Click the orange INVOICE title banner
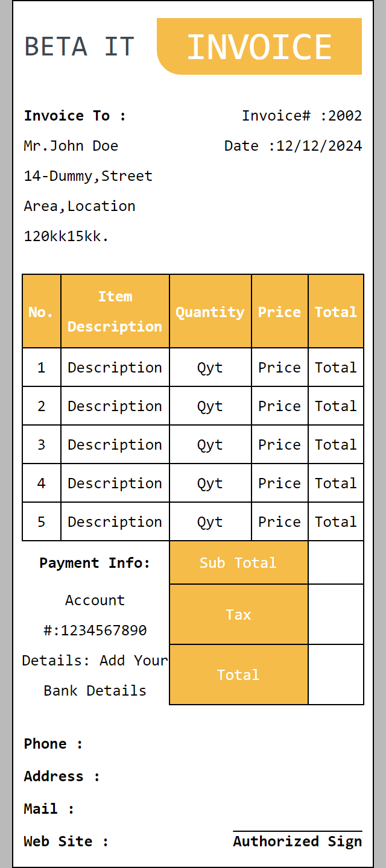 click(259, 46)
